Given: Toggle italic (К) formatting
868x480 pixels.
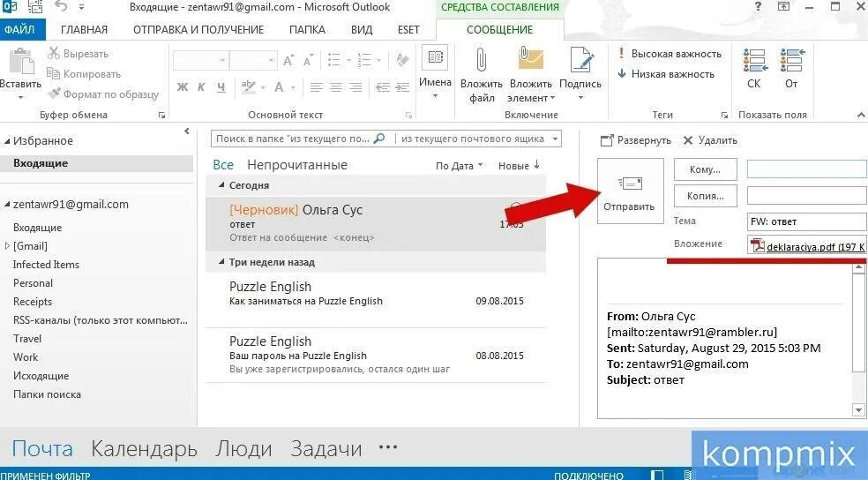Looking at the screenshot, I should tap(201, 87).
